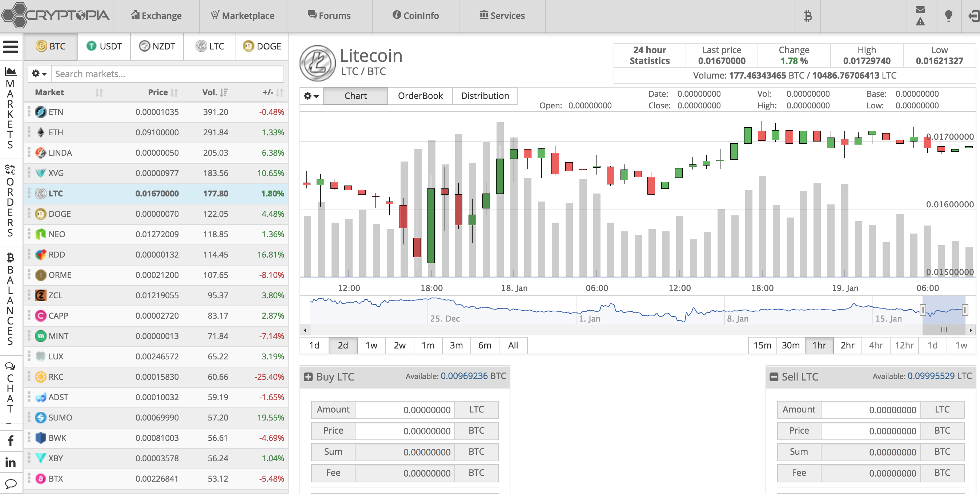This screenshot has width=980, height=494.
Task: Click the ETH coin icon
Action: [40, 132]
